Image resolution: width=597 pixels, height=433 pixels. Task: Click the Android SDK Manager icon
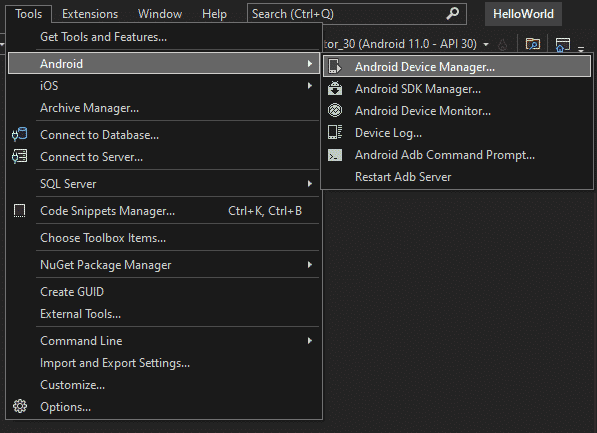[335, 88]
